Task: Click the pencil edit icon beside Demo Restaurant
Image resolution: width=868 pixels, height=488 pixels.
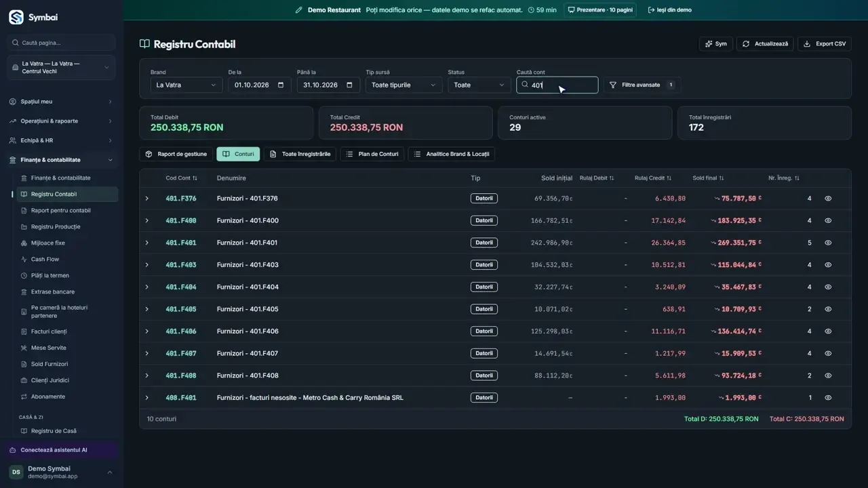Action: [x=298, y=10]
